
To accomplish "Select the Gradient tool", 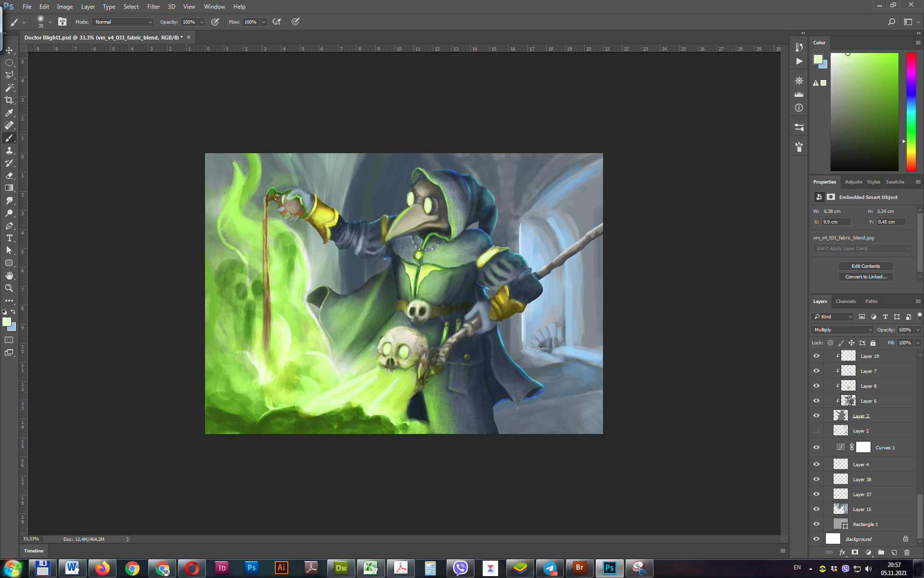I will (9, 188).
